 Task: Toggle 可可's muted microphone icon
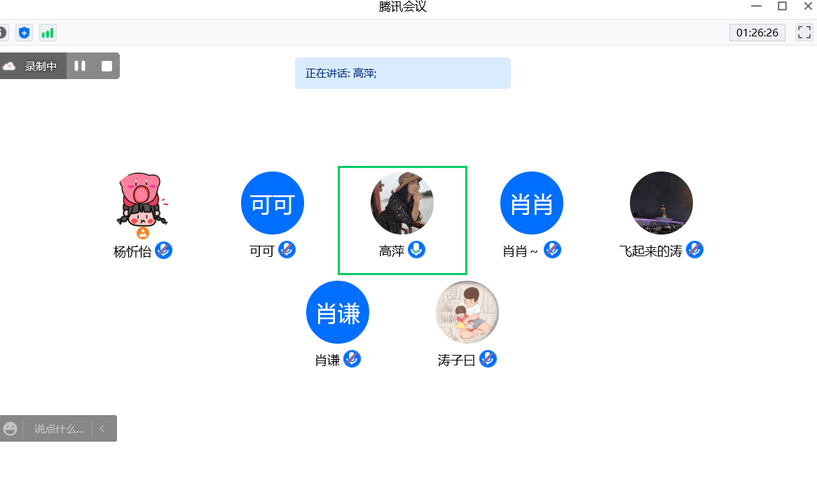287,250
